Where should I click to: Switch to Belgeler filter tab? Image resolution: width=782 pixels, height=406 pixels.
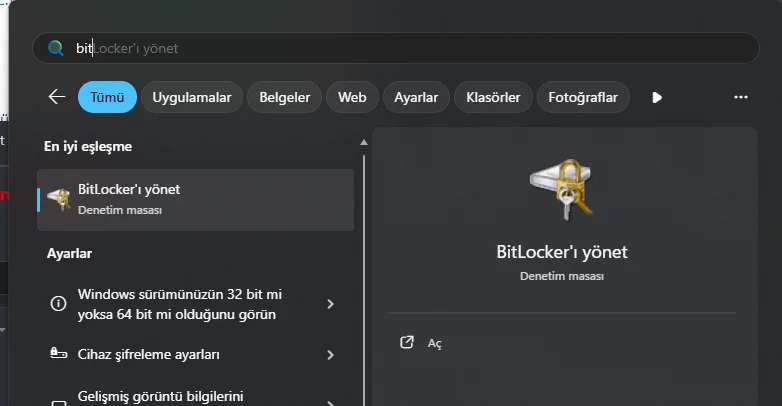tap(285, 97)
